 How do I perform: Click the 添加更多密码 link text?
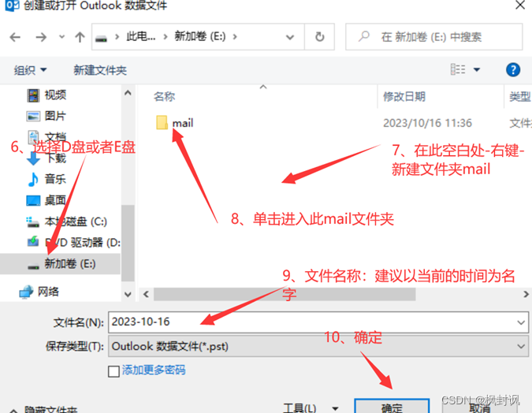point(154,370)
